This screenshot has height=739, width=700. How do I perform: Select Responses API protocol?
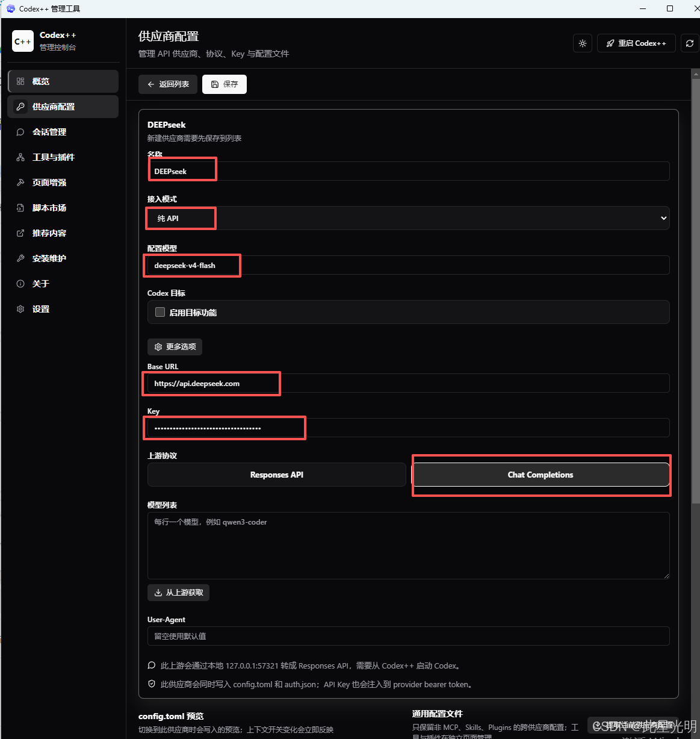[x=277, y=475]
